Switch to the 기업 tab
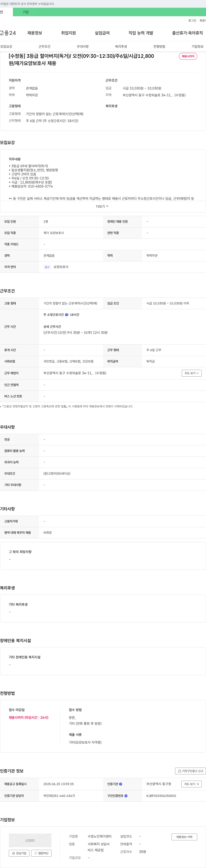The height and width of the screenshot is (868, 206). (26, 12)
